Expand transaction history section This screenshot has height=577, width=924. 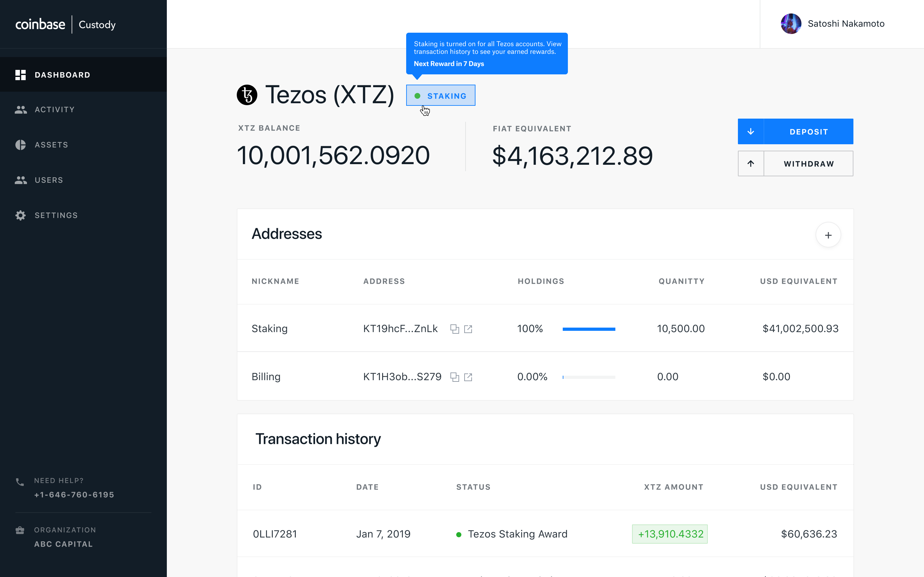pyautogui.click(x=319, y=439)
